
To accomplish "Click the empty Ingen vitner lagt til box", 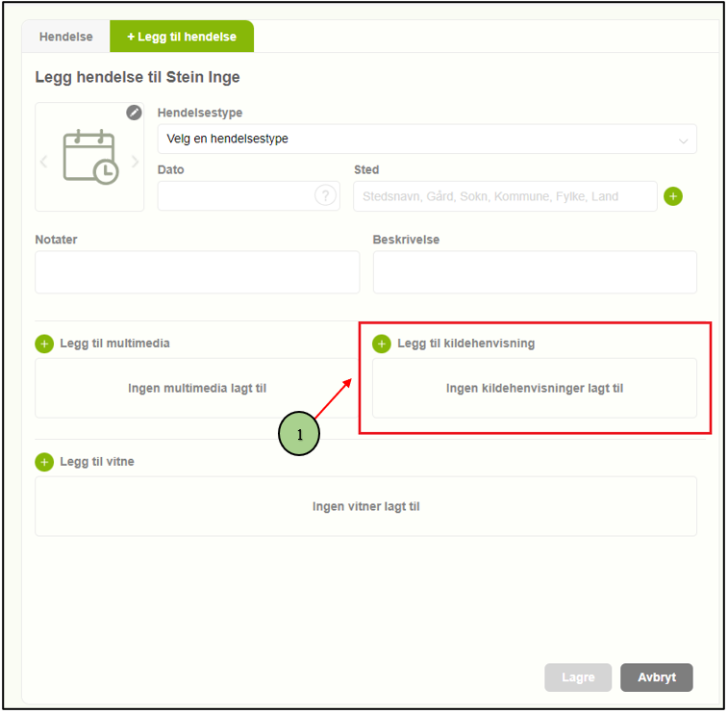I will [x=365, y=506].
